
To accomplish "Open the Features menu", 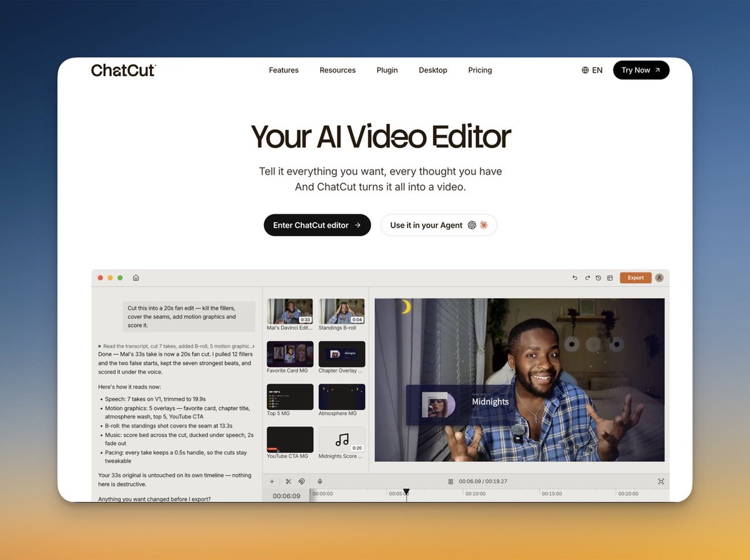I will [x=284, y=71].
